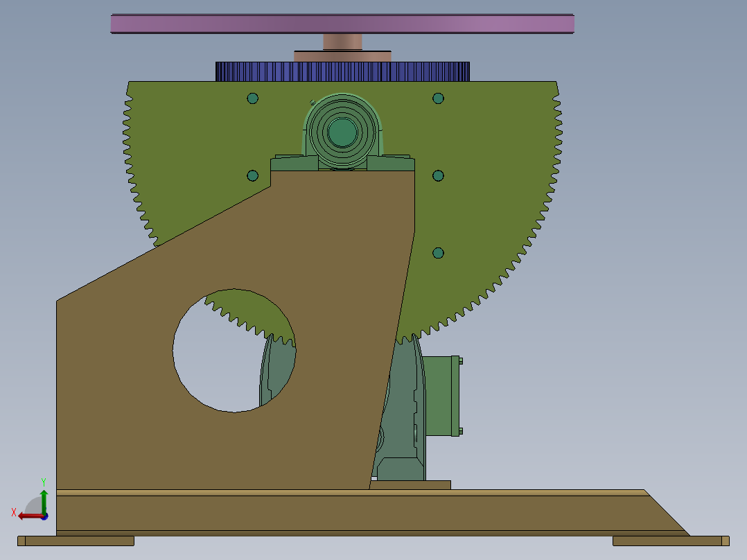Viewport: 747px width, 560px height.
Task: Click the "X" axis label
Action: click(14, 512)
